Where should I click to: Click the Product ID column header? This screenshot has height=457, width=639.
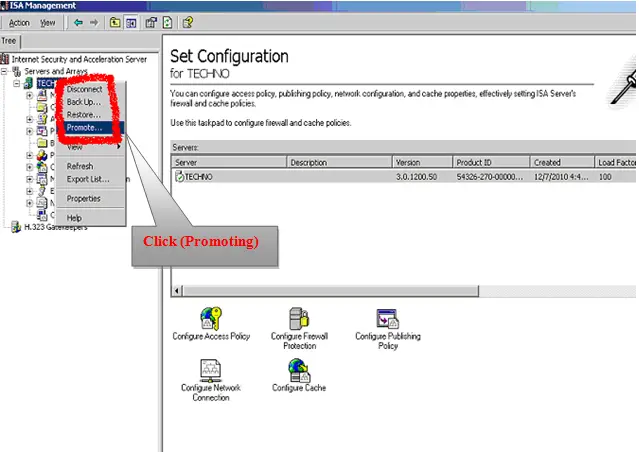[491, 162]
